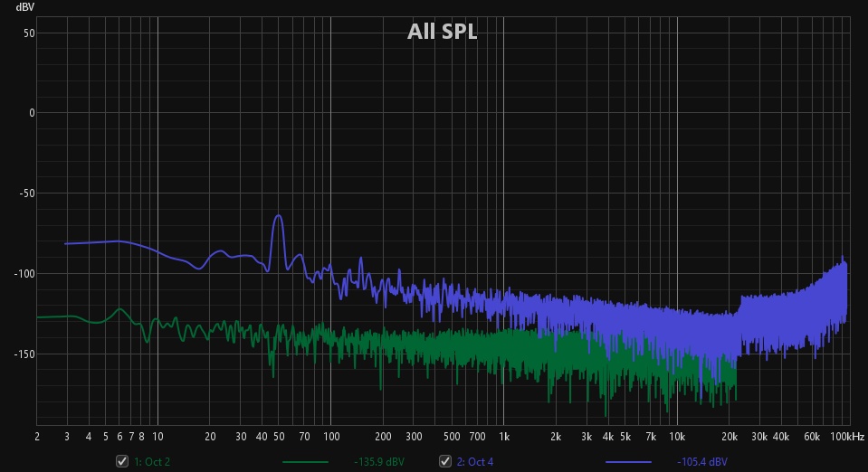The height and width of the screenshot is (472, 868).
Task: Click the 50 Hz peak on blue trace
Action: (279, 216)
